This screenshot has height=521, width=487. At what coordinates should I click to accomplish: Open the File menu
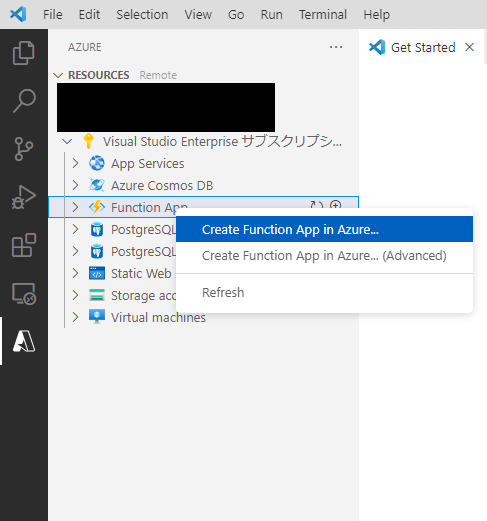tap(53, 15)
